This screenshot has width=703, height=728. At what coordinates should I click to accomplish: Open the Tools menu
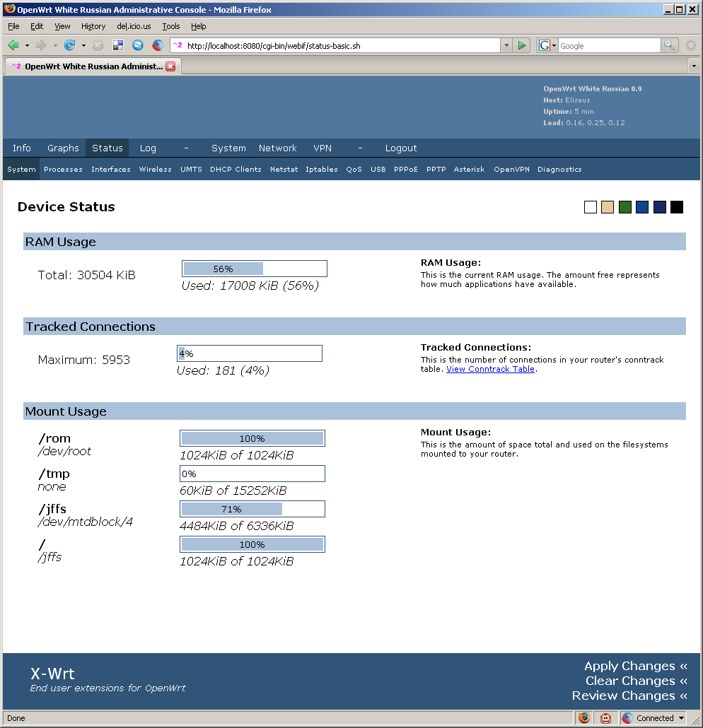pos(171,26)
